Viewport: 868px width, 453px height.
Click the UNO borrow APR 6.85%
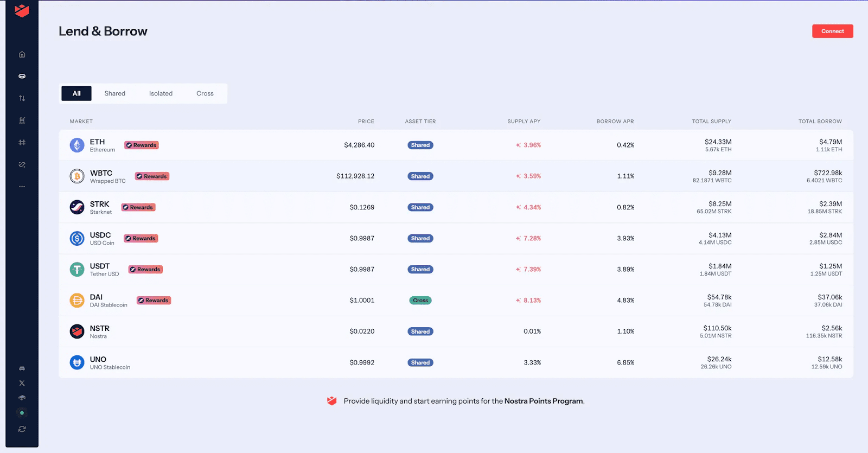(626, 362)
